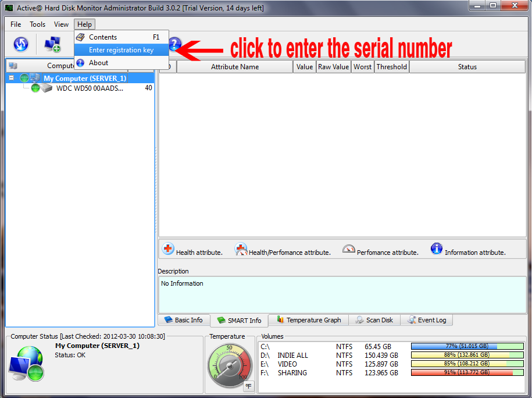Click the Worst column header
Screen dimensions: 532x398
363,67
